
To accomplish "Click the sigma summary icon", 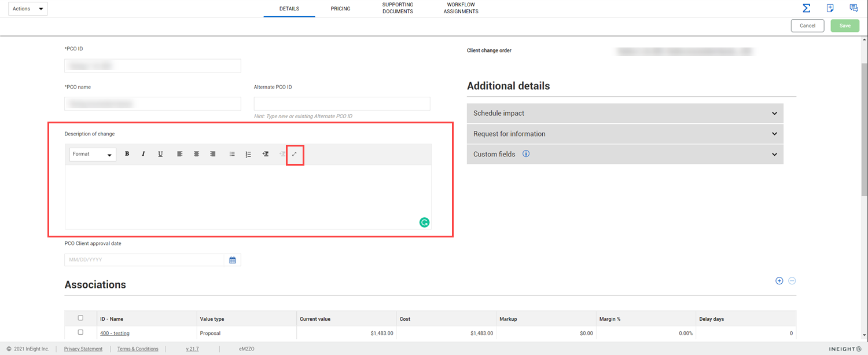I will point(806,8).
